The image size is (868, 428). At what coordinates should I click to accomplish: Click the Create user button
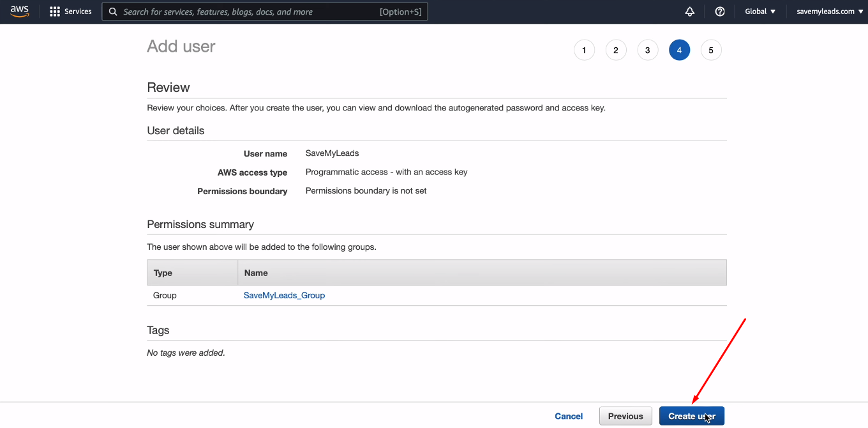tap(692, 416)
